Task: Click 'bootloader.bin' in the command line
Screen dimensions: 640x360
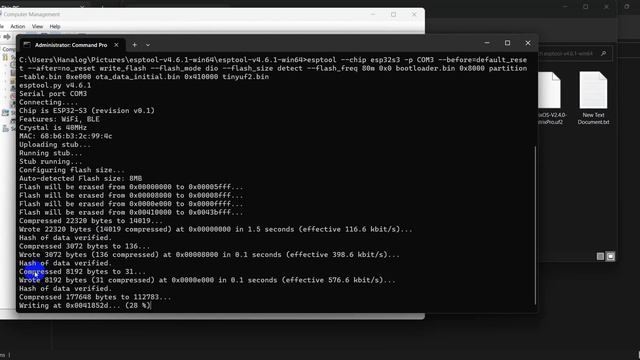Action: tap(425, 68)
